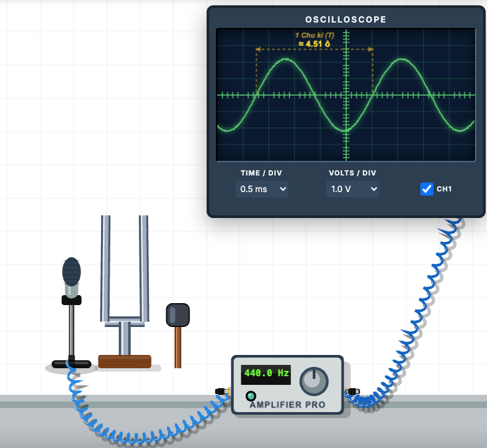Click the 440.0 Hz frequency display
487x448 pixels.
pos(266,374)
